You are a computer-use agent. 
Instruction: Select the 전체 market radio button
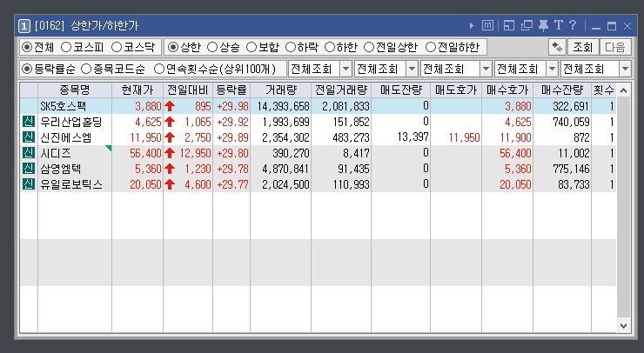point(27,47)
